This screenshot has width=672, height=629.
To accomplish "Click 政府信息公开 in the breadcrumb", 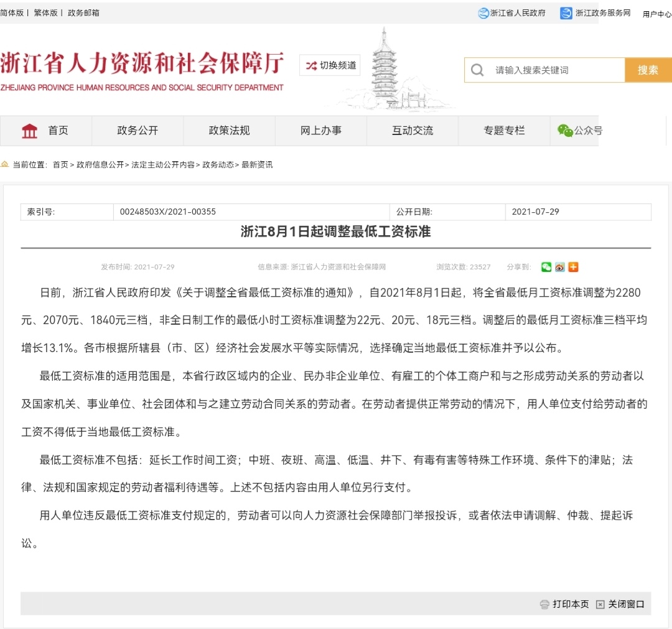I will 100,164.
